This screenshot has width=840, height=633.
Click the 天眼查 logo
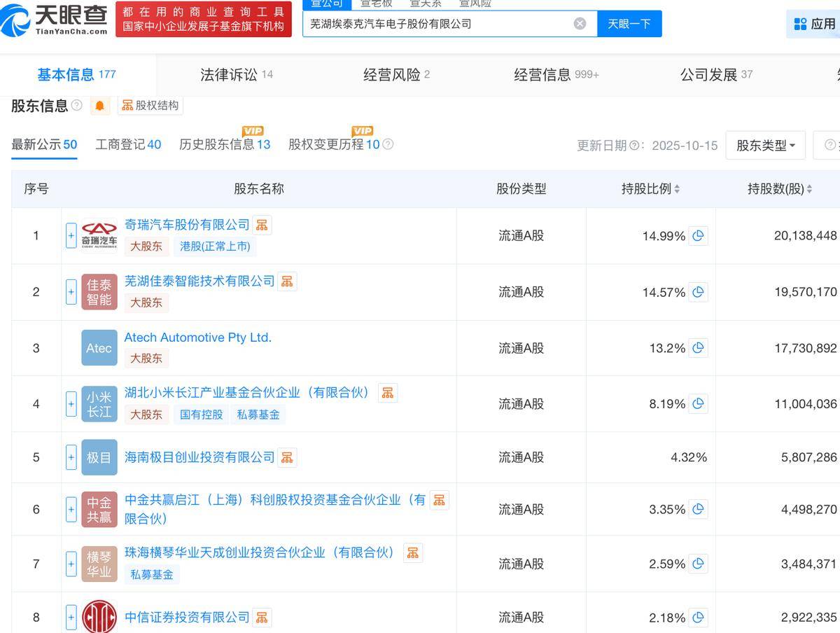pyautogui.click(x=55, y=20)
